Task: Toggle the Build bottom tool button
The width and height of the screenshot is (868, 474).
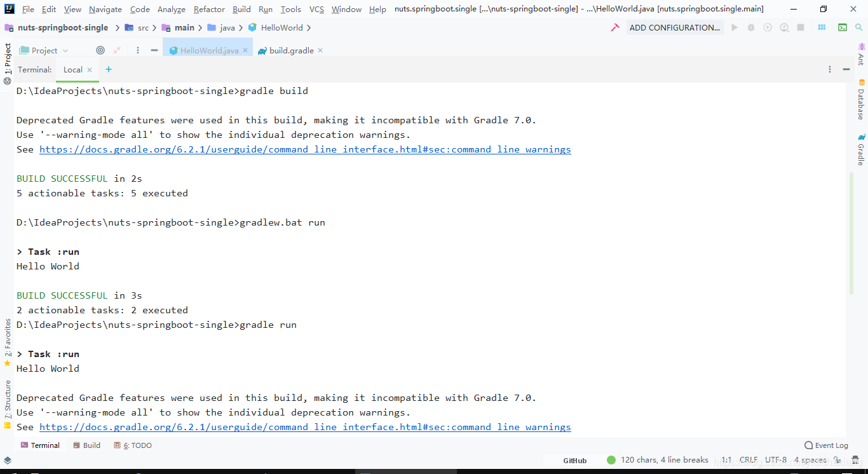Action: coord(87,445)
